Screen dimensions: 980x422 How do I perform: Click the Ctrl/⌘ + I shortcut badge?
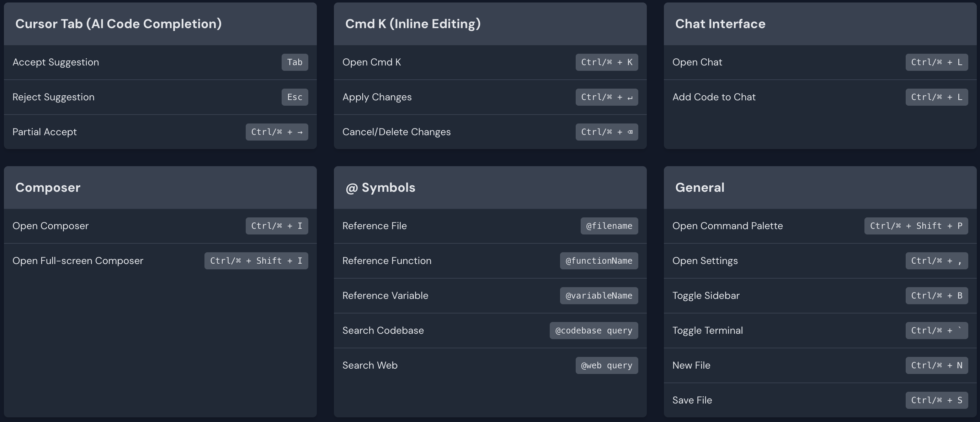[x=277, y=226]
